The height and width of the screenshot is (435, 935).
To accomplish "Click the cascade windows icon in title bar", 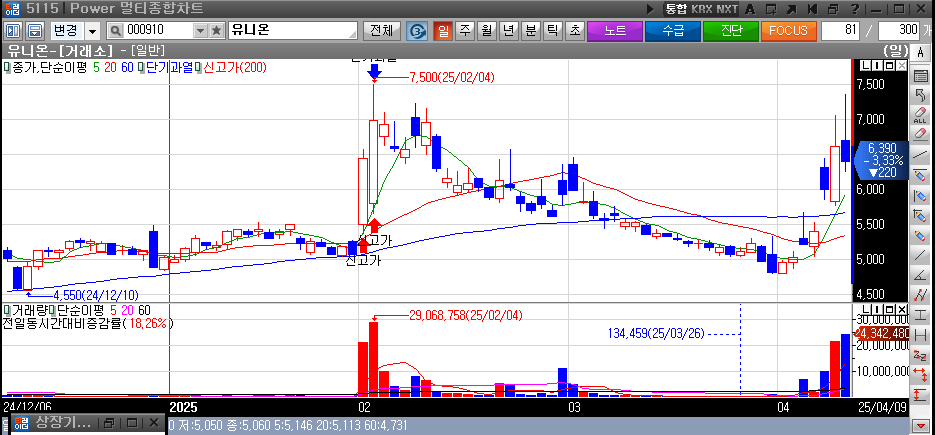I will (833, 10).
